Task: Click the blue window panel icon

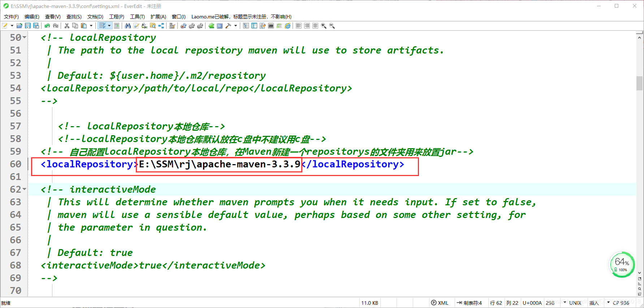Action: [x=220, y=26]
